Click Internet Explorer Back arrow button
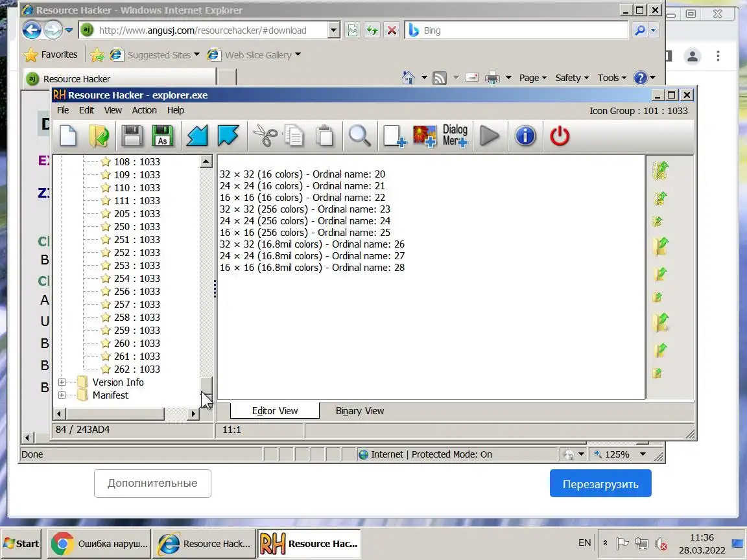747x560 pixels. click(x=32, y=30)
